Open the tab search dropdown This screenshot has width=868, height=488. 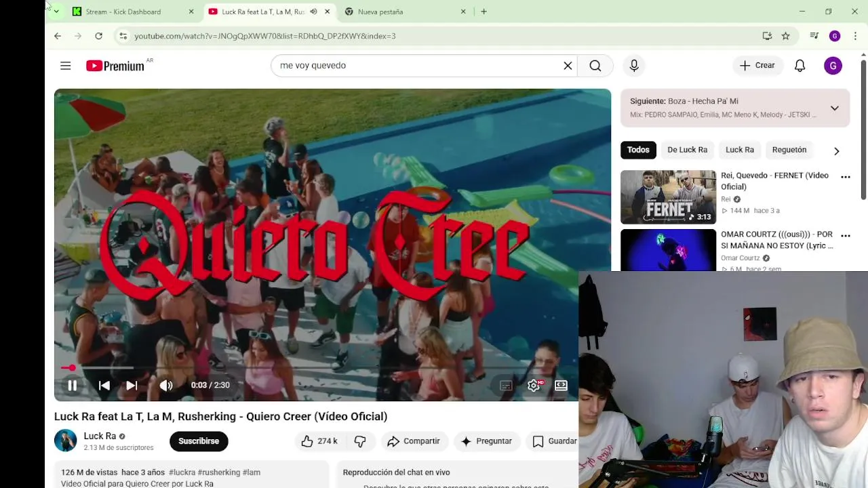pyautogui.click(x=56, y=12)
